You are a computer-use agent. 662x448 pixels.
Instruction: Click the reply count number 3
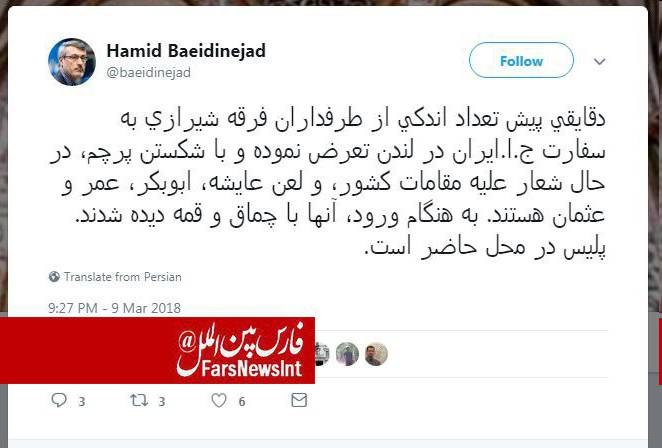pyautogui.click(x=81, y=401)
